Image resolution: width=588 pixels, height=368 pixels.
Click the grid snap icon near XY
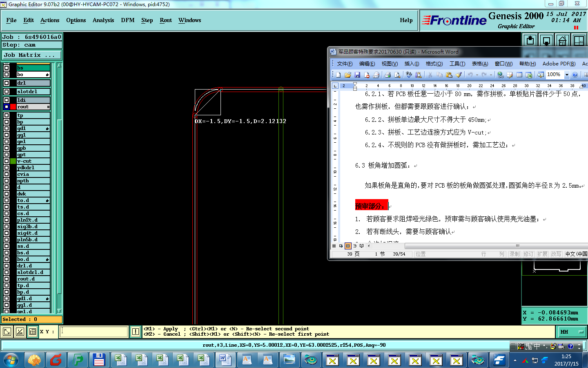(x=33, y=332)
